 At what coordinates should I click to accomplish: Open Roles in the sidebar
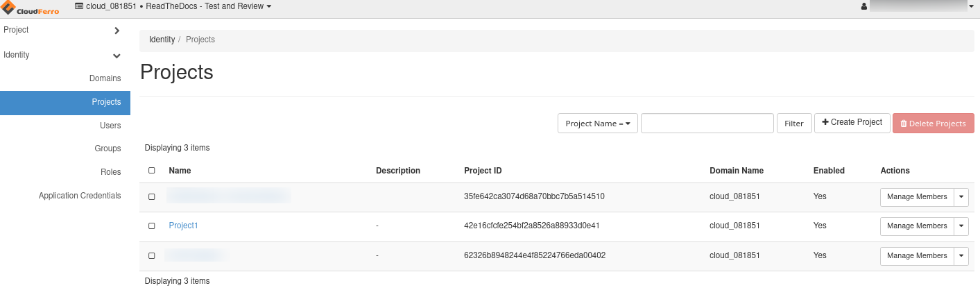111,172
